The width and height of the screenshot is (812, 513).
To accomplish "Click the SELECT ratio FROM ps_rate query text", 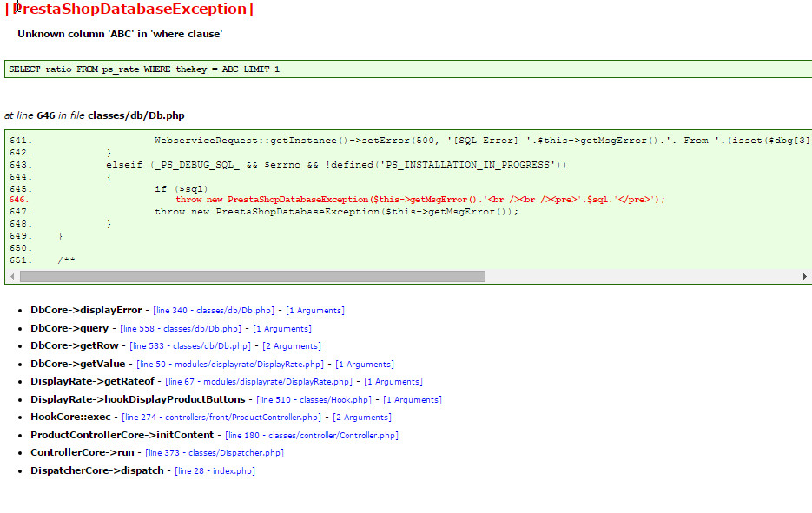I will [x=144, y=69].
